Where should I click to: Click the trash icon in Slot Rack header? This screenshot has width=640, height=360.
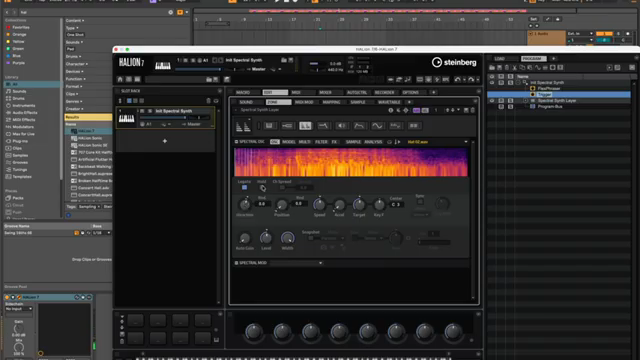[x=209, y=100]
